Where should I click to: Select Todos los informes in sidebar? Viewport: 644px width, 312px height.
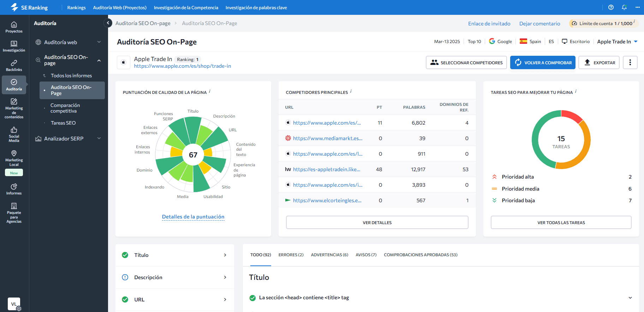pos(71,76)
